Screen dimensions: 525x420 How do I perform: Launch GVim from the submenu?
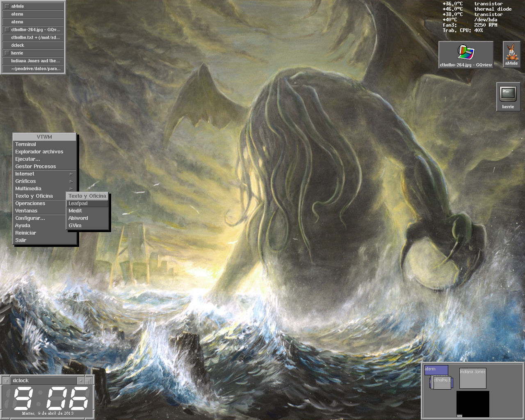[x=87, y=226]
